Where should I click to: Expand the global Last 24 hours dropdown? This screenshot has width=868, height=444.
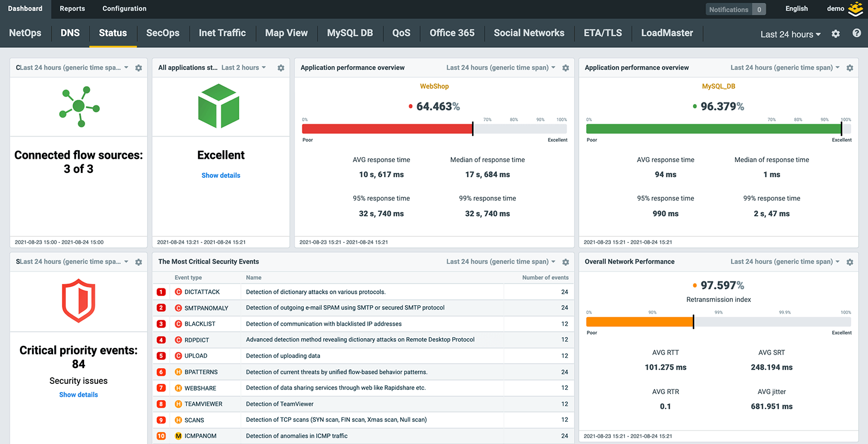point(790,34)
